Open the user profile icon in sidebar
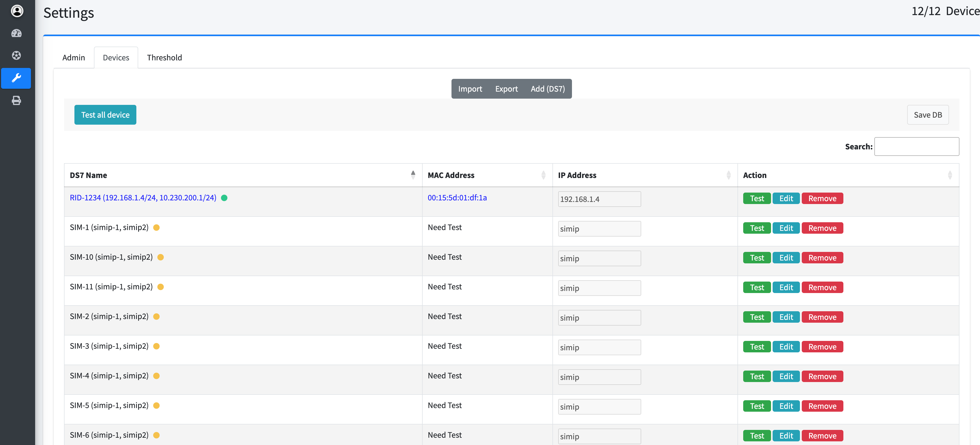This screenshot has width=980, height=445. point(17,11)
